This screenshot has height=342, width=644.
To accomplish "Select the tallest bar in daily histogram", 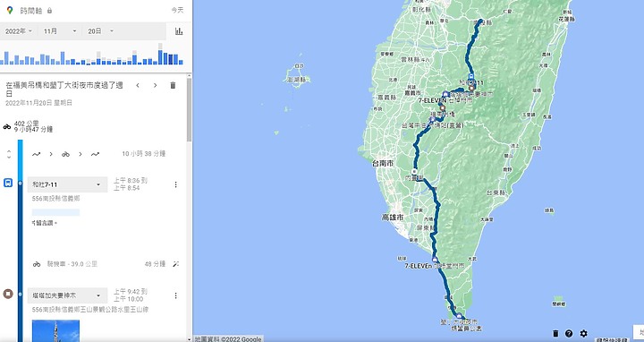I will 160,54.
